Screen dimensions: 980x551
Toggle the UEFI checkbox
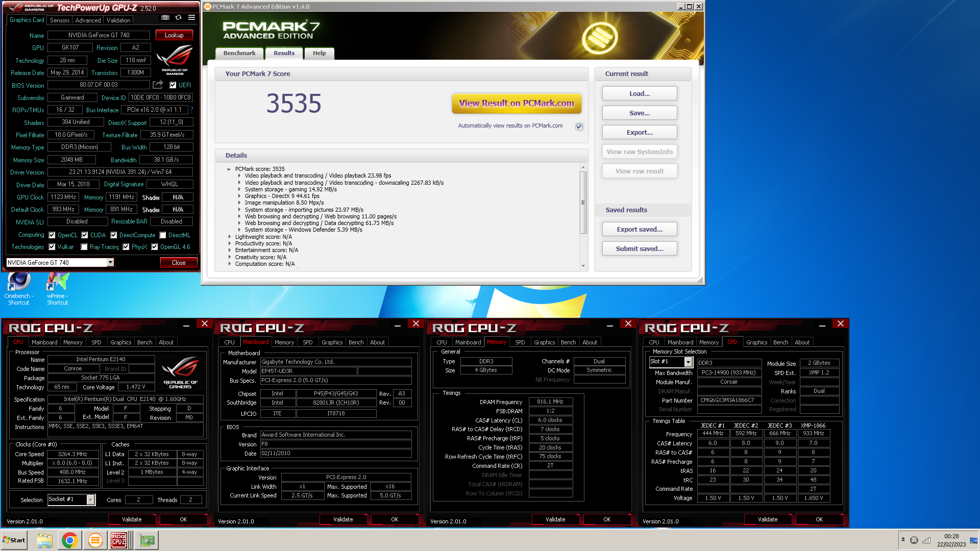click(x=173, y=85)
